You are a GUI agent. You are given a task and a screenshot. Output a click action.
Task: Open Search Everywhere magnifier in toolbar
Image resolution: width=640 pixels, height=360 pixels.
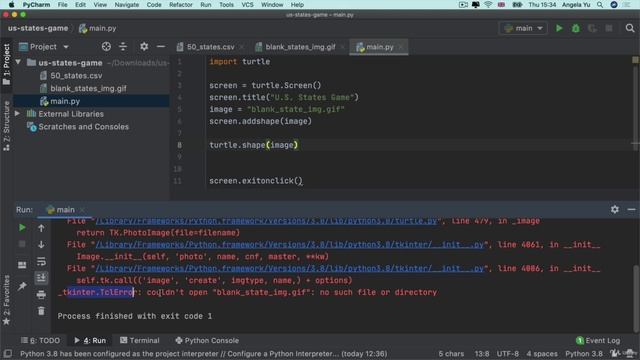(x=630, y=28)
